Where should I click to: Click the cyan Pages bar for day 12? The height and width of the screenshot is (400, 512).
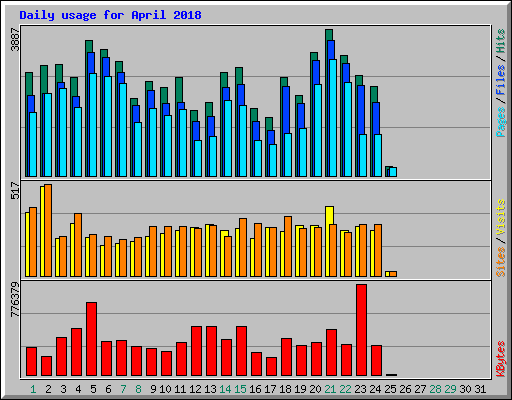click(x=198, y=158)
